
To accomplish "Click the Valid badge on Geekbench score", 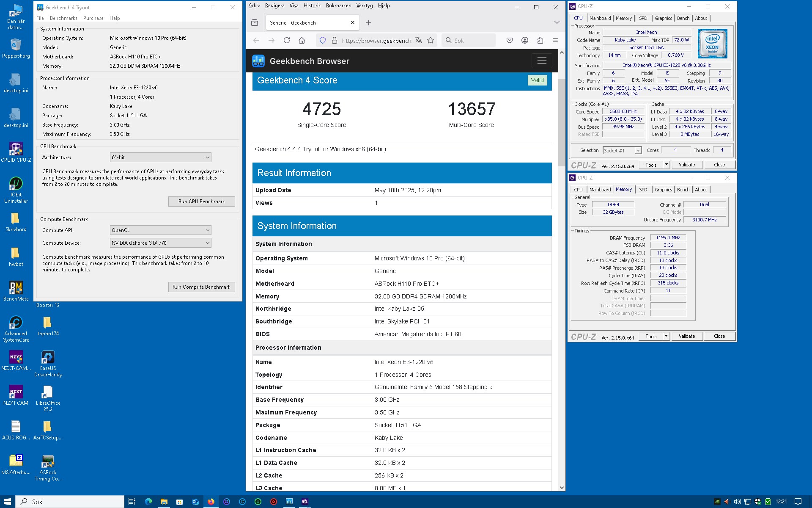I will click(538, 80).
